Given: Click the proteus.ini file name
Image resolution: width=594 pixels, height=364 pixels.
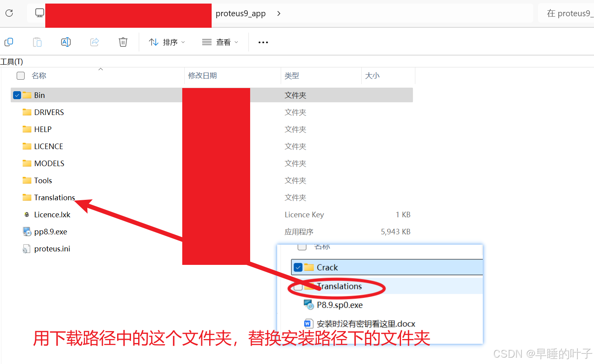Looking at the screenshot, I should point(52,249).
